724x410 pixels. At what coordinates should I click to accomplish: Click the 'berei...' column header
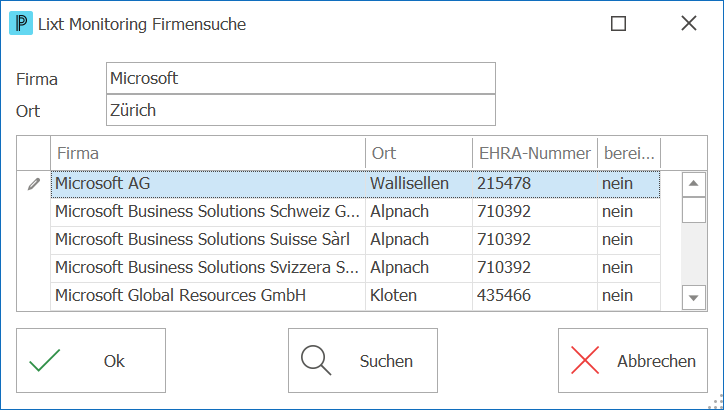click(629, 153)
